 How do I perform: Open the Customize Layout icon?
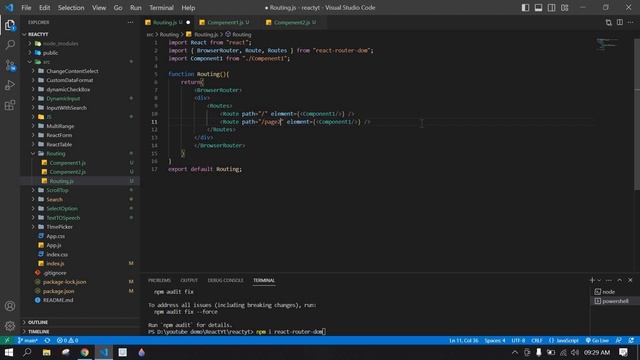(x=564, y=8)
